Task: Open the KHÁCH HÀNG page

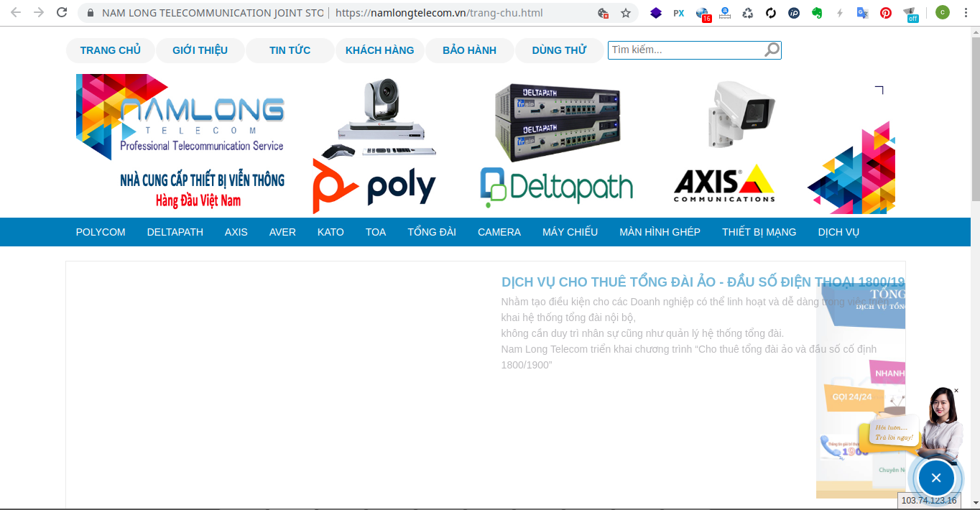Action: point(379,50)
